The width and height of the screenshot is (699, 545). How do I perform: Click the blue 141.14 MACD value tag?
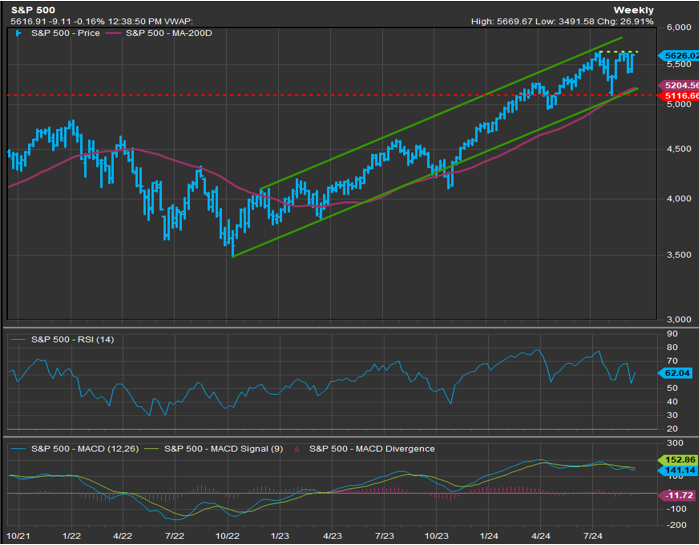tap(677, 471)
